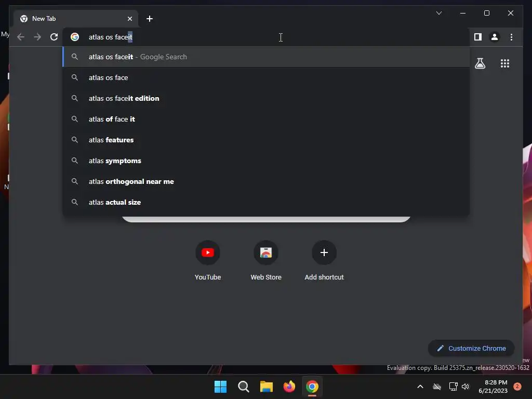Click the Customize Chrome button
Image resolution: width=532 pixels, height=399 pixels.
point(471,349)
